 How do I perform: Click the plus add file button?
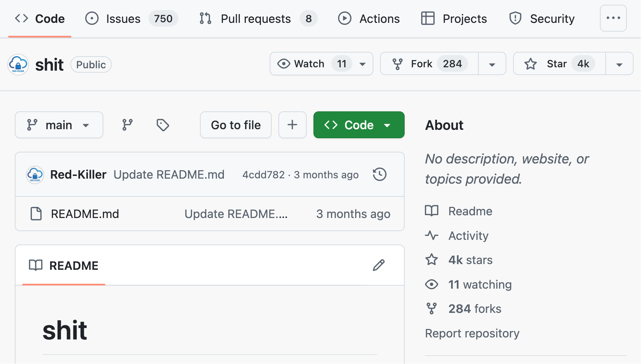(x=292, y=125)
